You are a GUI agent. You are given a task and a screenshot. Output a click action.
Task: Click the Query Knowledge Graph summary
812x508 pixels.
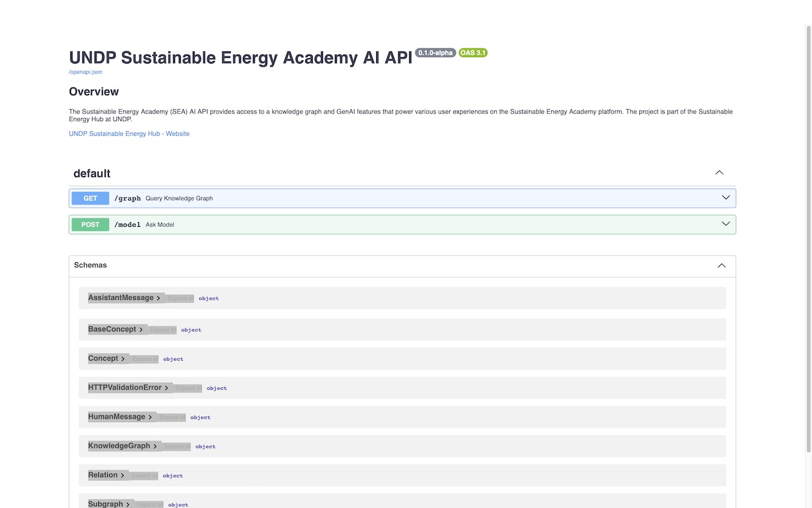[180, 198]
